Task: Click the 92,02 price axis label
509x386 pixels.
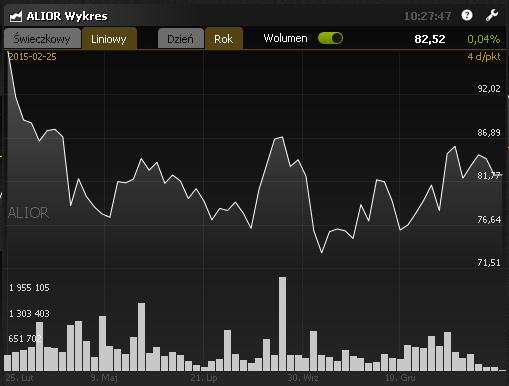Action: pyautogui.click(x=489, y=89)
